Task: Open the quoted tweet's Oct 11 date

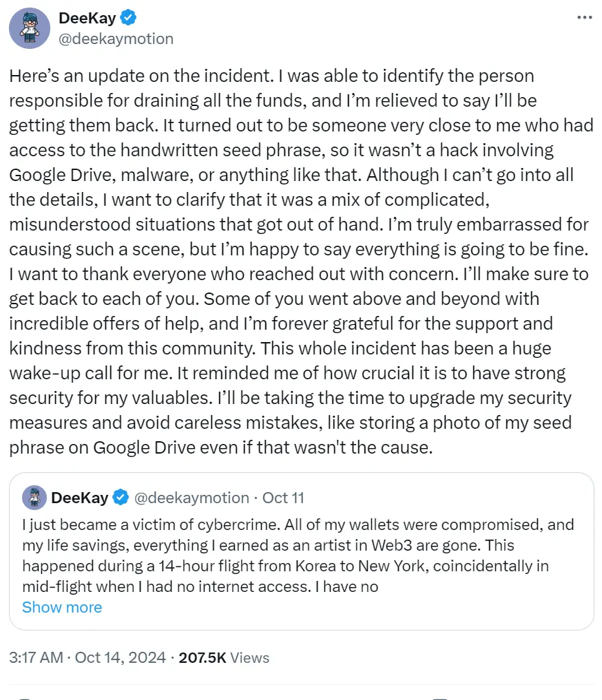Action: coord(283,497)
